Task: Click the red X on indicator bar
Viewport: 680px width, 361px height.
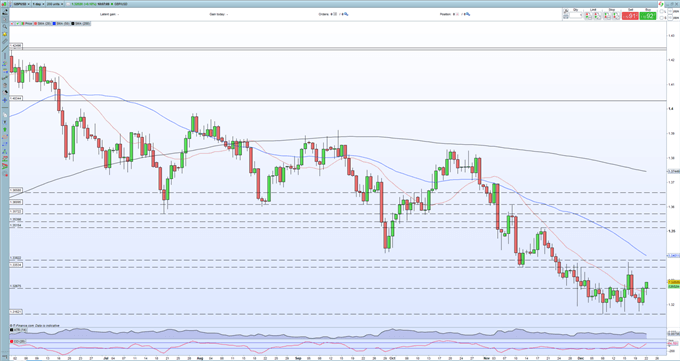Action: pos(12,23)
